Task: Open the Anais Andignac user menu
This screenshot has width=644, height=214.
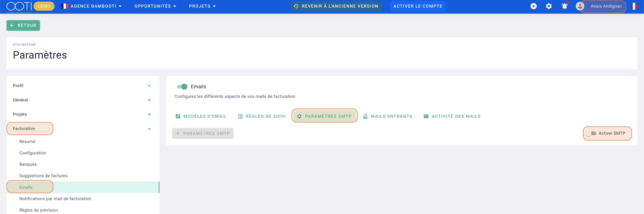Action: point(606,6)
